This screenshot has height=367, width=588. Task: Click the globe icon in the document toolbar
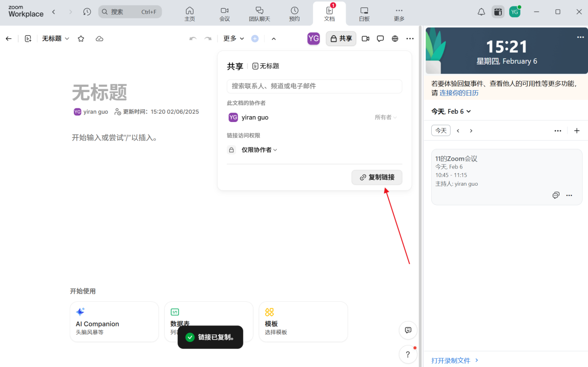395,38
